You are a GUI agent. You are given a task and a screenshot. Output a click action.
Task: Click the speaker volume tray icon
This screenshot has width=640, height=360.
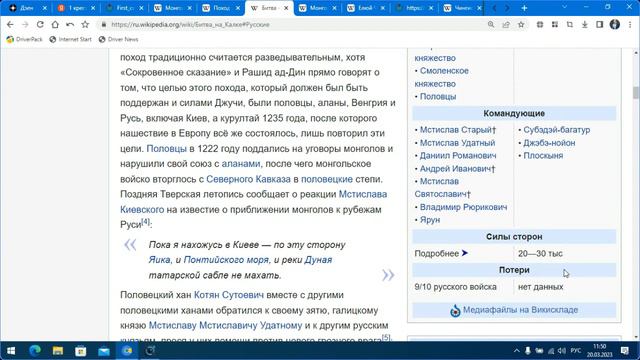(562, 351)
